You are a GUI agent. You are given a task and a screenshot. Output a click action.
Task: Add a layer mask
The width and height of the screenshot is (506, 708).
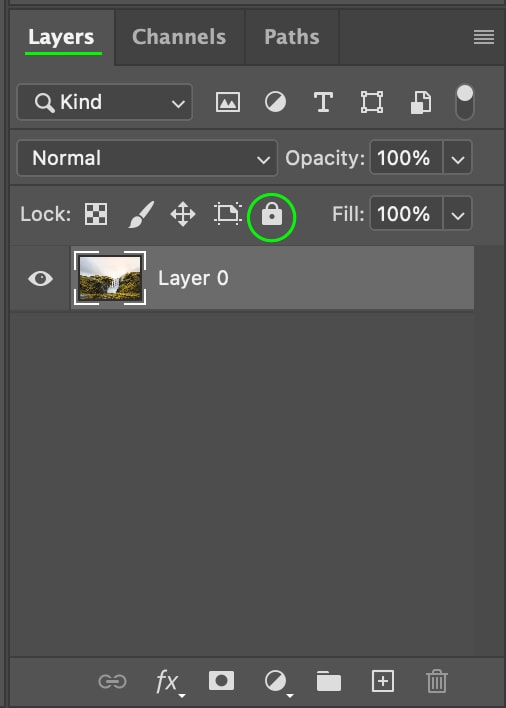(221, 680)
